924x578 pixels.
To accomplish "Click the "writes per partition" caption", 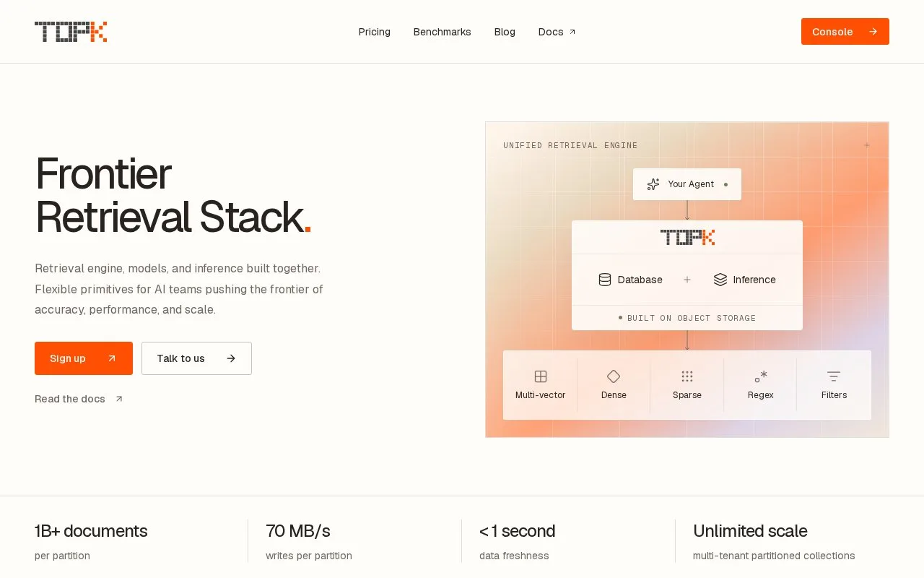I will [x=309, y=556].
